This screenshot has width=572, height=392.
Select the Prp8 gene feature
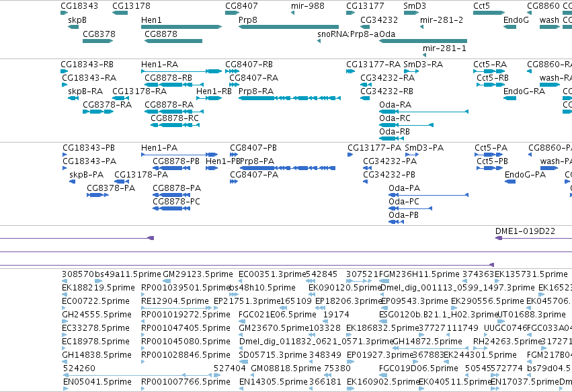pyautogui.click(x=288, y=27)
